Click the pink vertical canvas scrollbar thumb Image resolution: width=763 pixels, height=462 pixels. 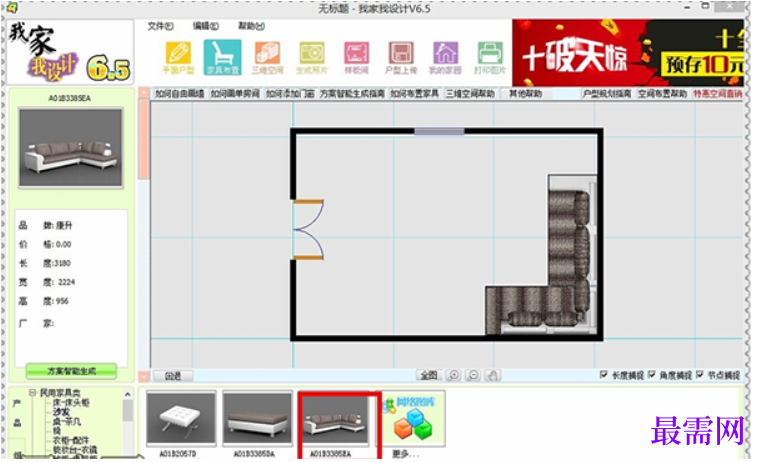click(144, 139)
